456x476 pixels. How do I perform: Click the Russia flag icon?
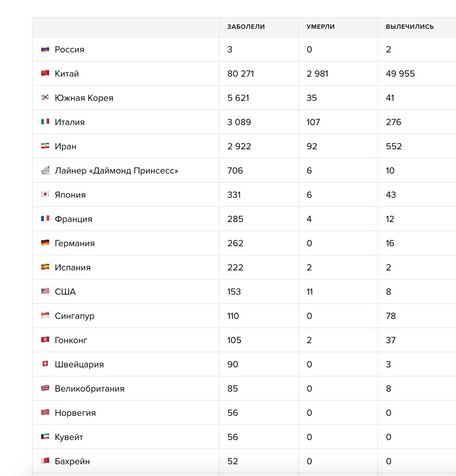point(45,49)
